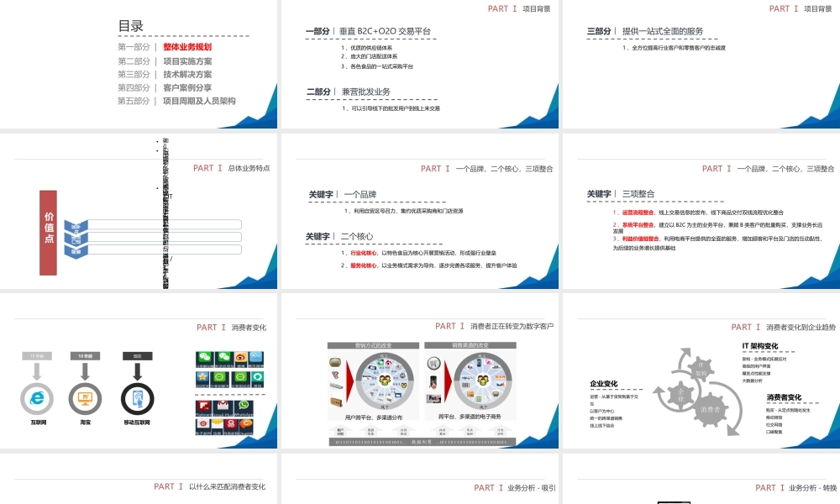Click the 消费者变化 heading on the trends slide
This screenshot has height=504, width=840.
pyautogui.click(x=784, y=396)
